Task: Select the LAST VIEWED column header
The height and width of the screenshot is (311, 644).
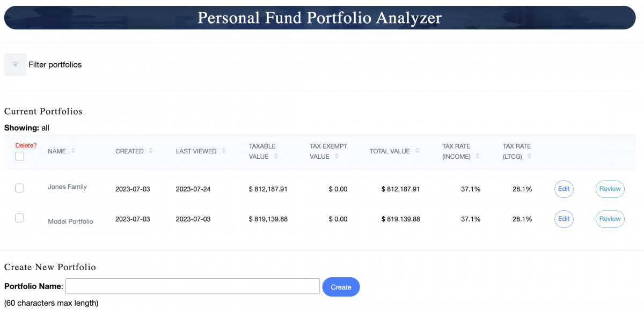Action: point(196,151)
